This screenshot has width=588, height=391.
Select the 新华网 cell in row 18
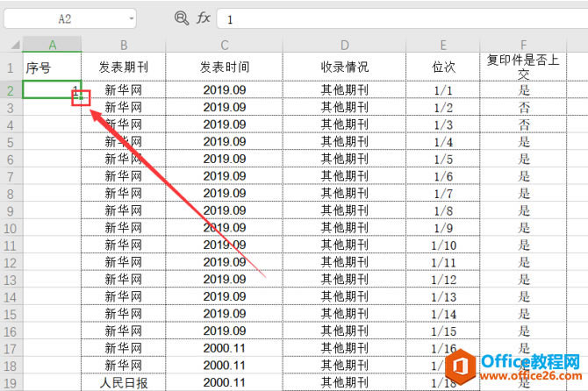pos(124,366)
